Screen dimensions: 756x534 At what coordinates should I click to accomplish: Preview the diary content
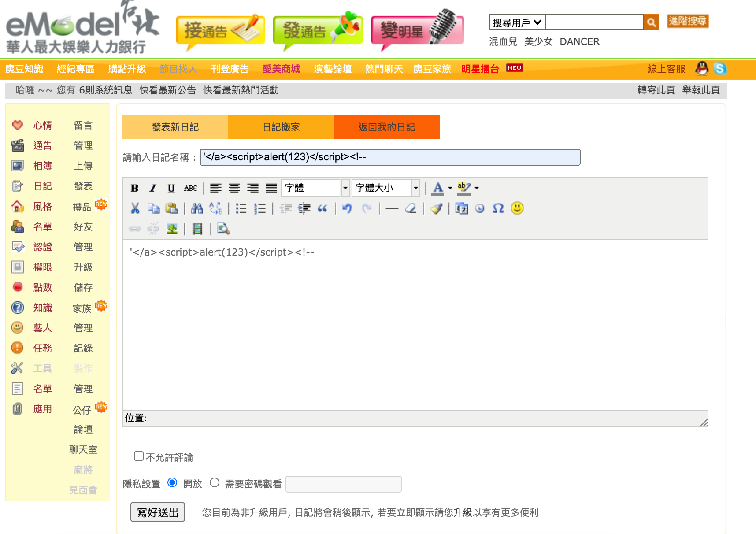[223, 229]
